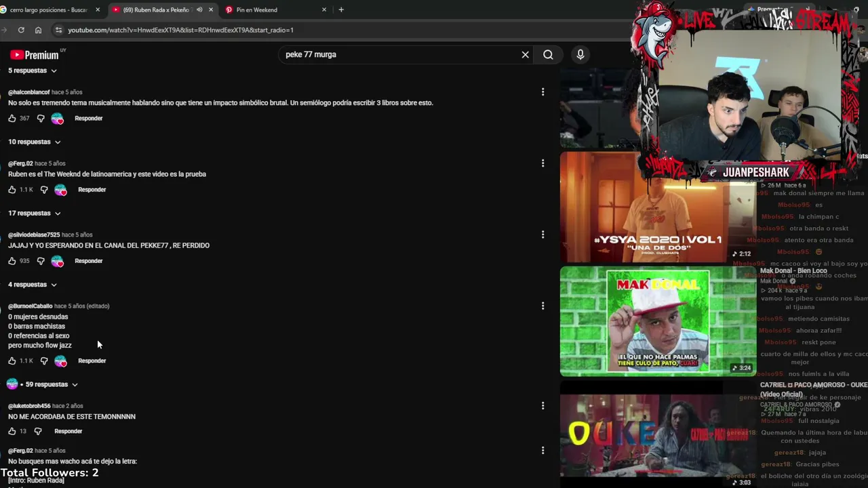Open the #YSYA 2020 VOL 1 video thumbnail
The image size is (868, 488).
pos(657,206)
